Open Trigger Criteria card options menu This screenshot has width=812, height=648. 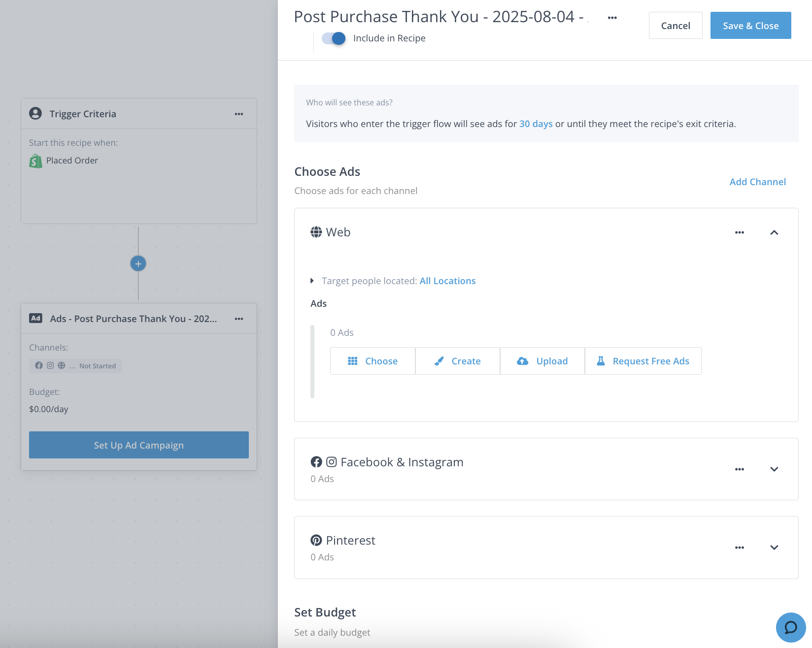pos(239,114)
